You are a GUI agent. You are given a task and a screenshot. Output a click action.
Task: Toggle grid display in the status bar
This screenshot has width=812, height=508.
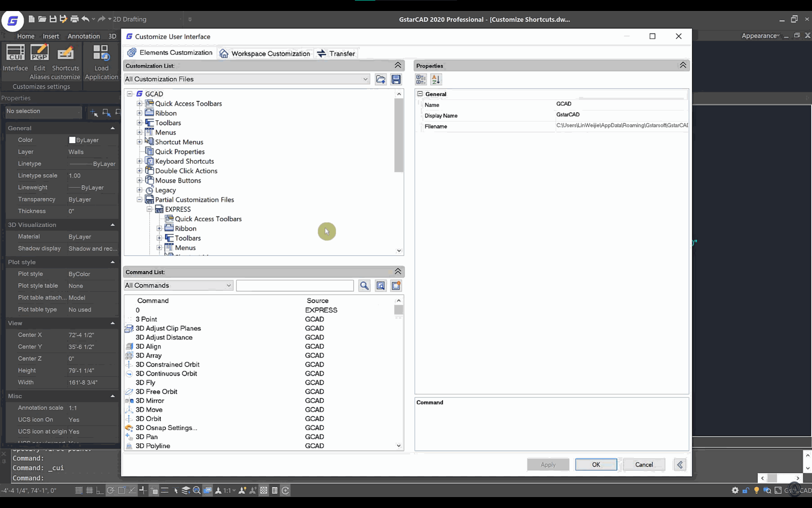pyautogui.click(x=89, y=490)
